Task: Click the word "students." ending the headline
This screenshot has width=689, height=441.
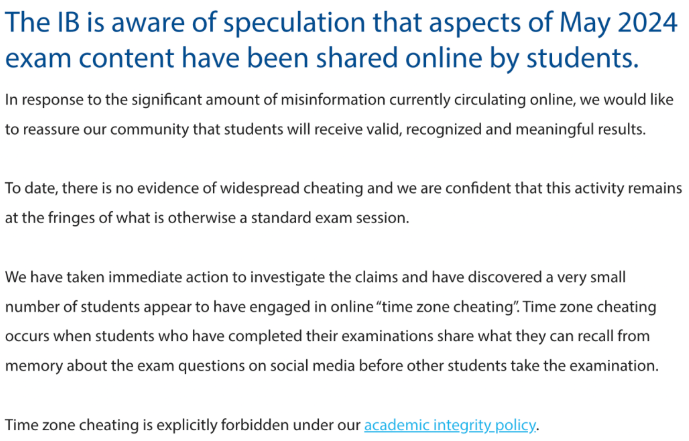Action: click(x=583, y=58)
